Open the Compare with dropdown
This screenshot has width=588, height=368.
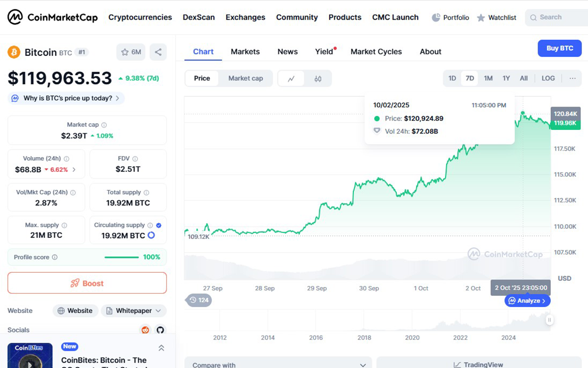click(278, 365)
